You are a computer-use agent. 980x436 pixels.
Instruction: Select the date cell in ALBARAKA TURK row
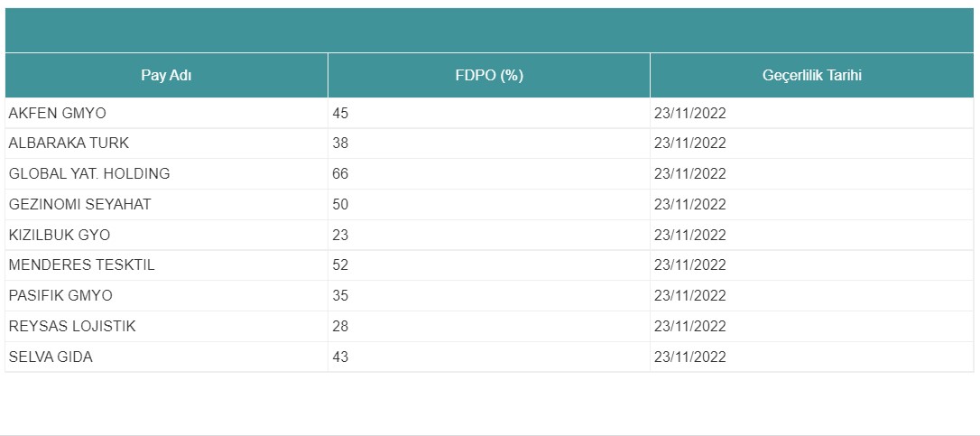coord(812,144)
